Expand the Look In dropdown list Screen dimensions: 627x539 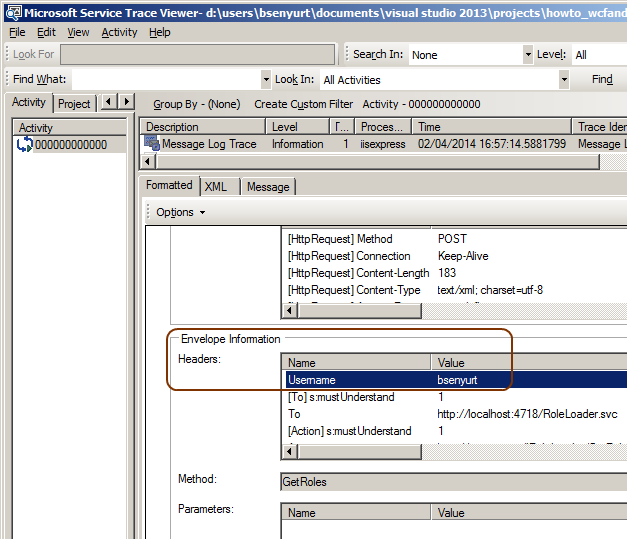[564, 80]
